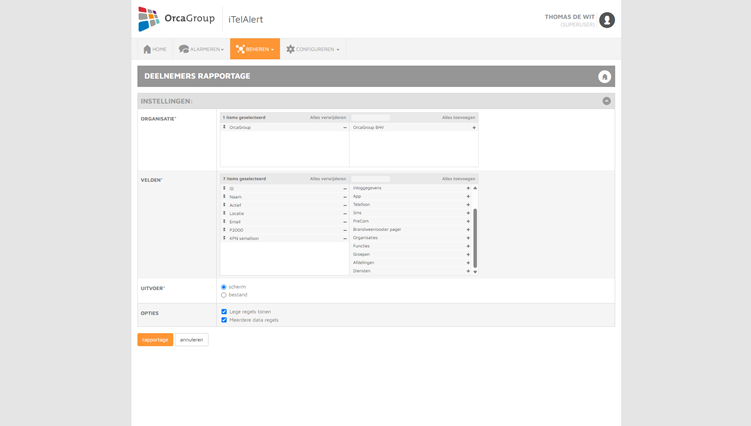Collapse the Instellingen section
Image resolution: width=751 pixels, height=426 pixels.
tap(606, 101)
